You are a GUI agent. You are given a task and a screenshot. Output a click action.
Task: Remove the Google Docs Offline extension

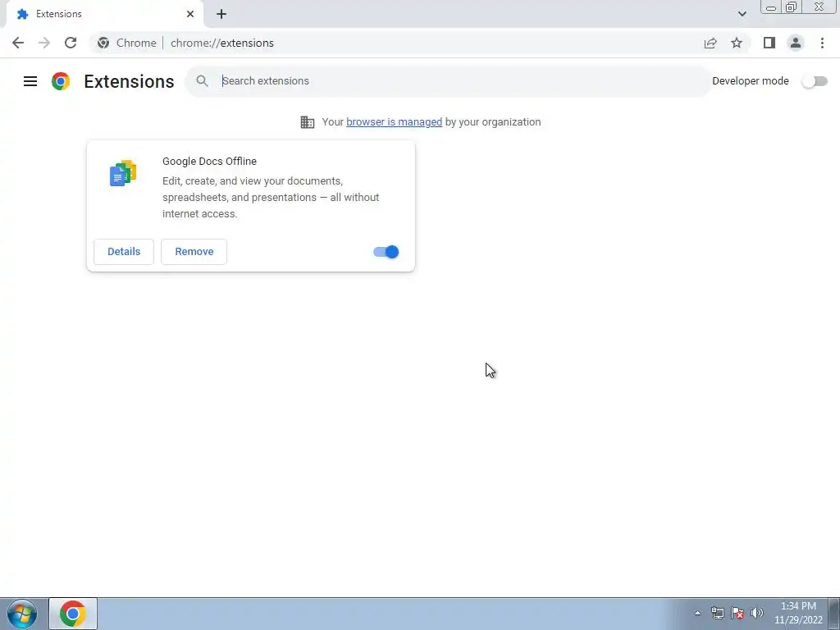point(194,252)
